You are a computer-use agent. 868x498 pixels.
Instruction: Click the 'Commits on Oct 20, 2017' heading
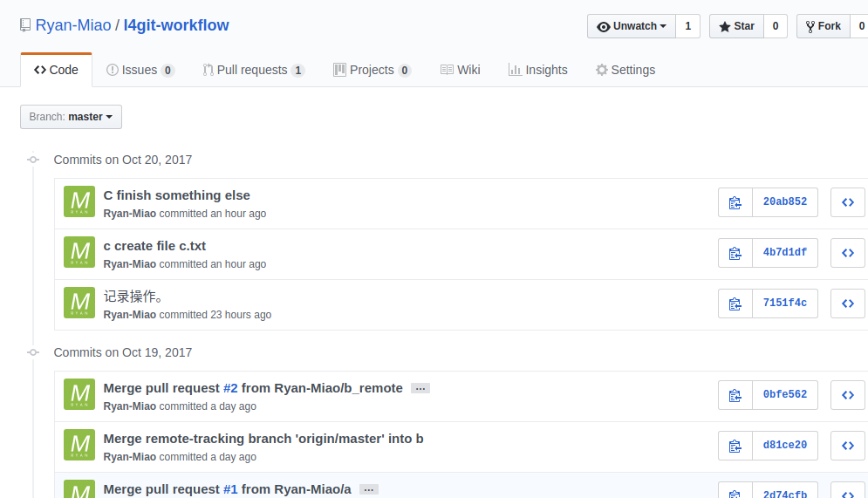pyautogui.click(x=123, y=160)
